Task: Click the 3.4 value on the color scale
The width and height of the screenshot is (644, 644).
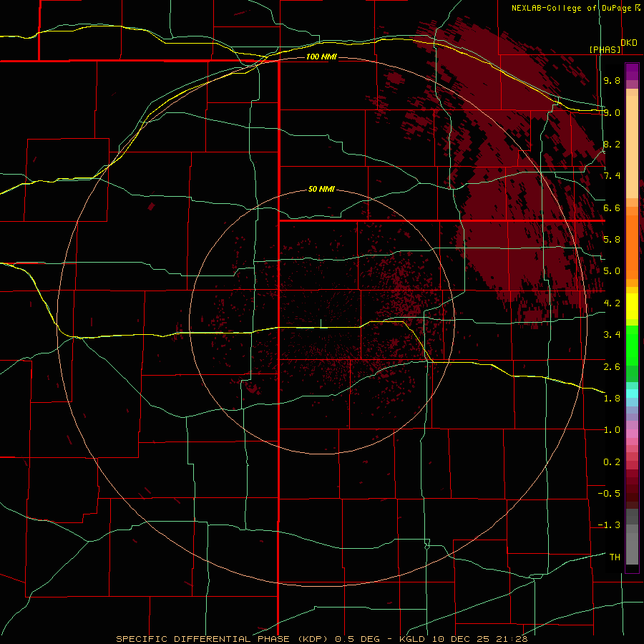Action: pos(612,335)
